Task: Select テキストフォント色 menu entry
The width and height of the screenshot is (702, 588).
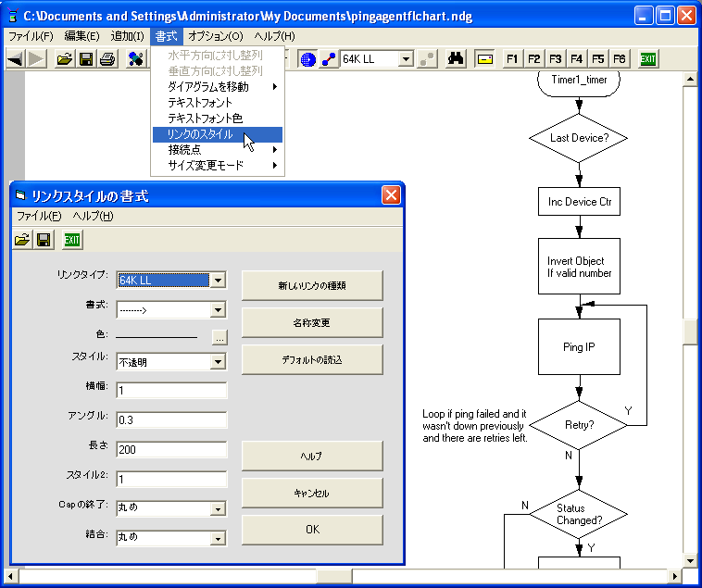Action: pyautogui.click(x=218, y=119)
